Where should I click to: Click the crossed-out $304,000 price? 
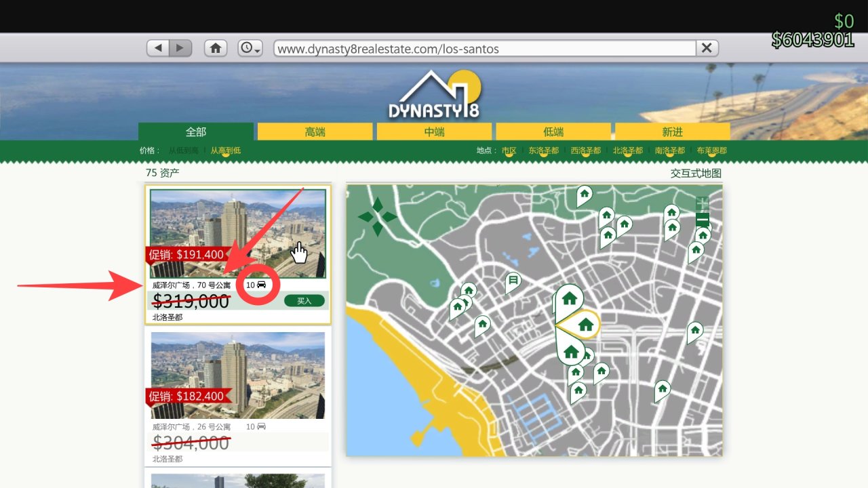click(191, 443)
